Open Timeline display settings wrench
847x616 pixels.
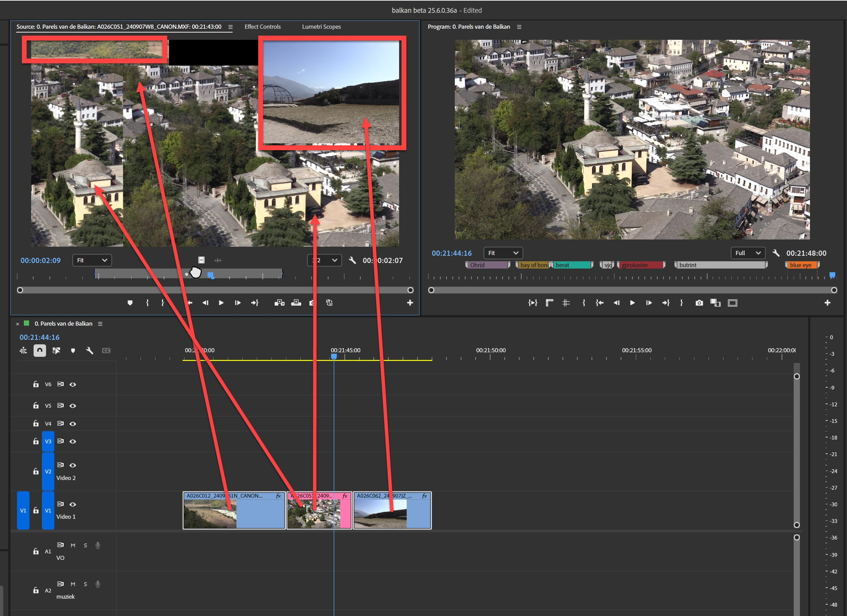point(89,350)
